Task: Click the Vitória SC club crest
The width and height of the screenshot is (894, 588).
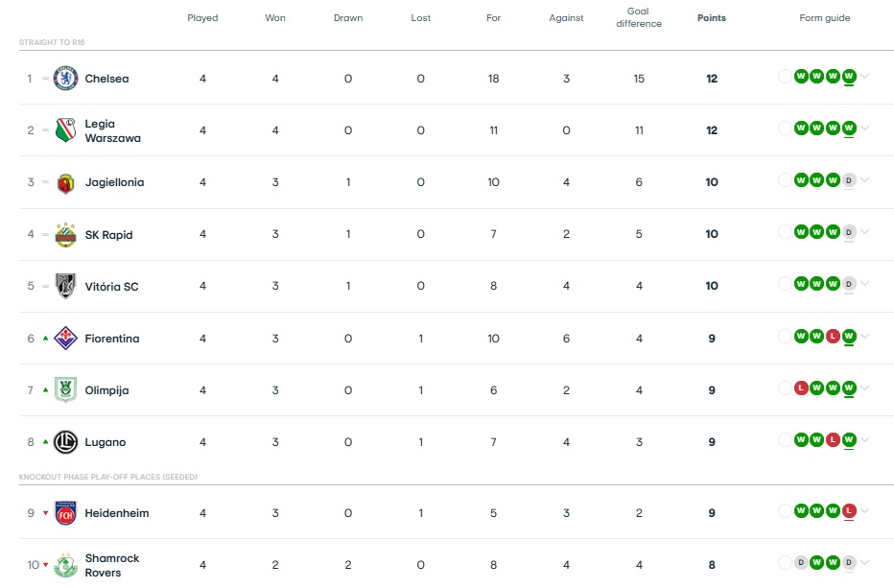Action: pos(65,287)
